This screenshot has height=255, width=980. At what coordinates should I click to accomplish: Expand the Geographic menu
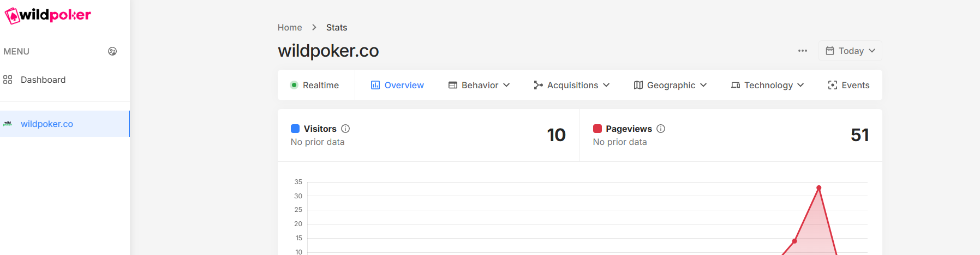tap(670, 85)
